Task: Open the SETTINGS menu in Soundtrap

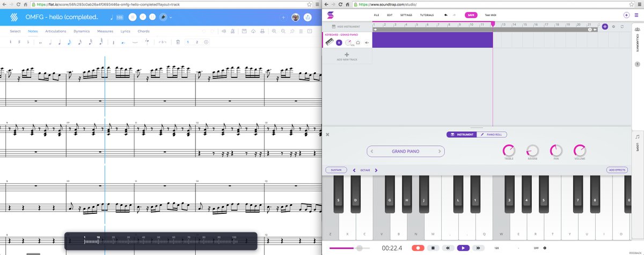Action: pyautogui.click(x=406, y=15)
